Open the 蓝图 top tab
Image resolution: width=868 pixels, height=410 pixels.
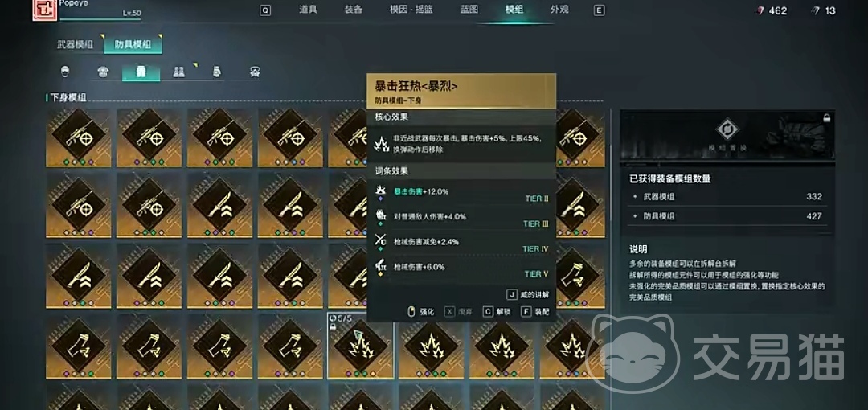[469, 10]
